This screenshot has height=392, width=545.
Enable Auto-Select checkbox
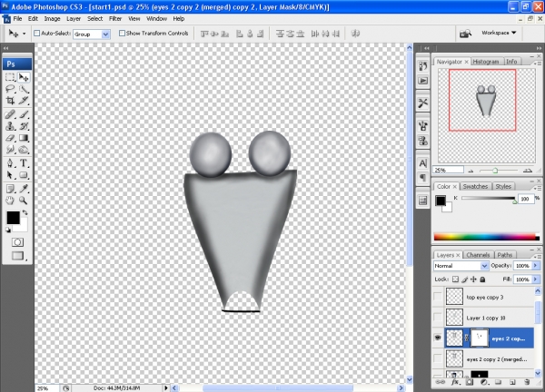(x=36, y=34)
